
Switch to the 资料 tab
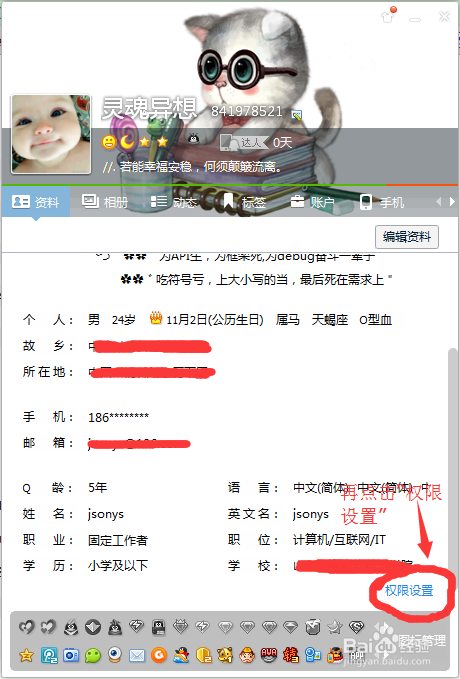coord(36,202)
